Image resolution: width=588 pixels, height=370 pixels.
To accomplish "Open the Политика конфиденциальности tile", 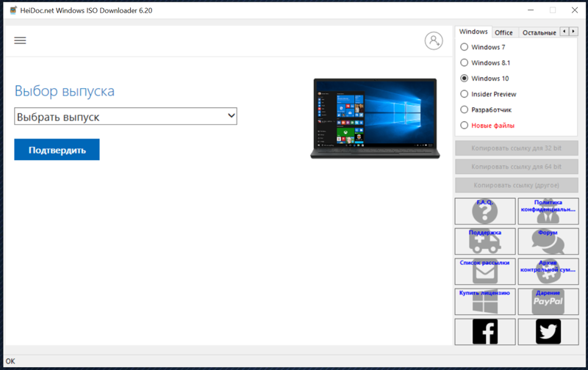I will point(548,211).
